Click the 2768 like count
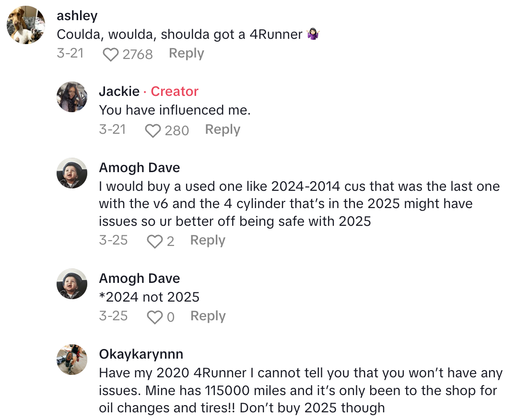Viewport: 516px width, 420px height. click(x=138, y=54)
